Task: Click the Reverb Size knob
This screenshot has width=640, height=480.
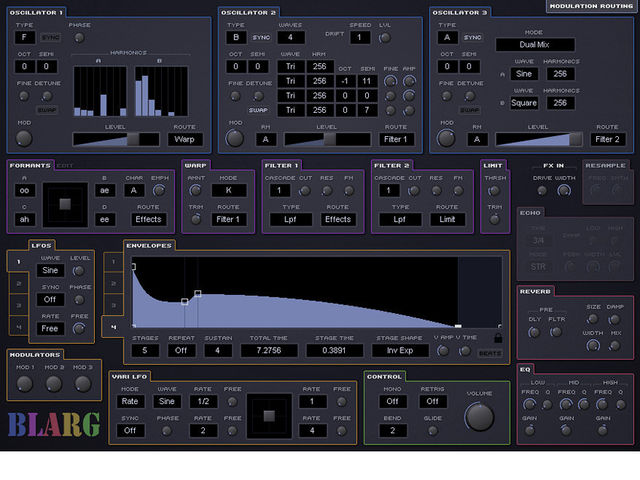Action: (592, 319)
